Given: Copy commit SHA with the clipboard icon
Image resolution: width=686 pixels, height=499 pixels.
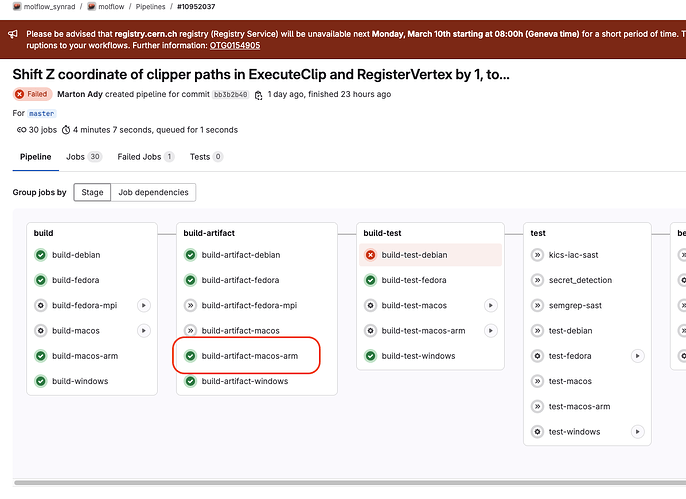Looking at the screenshot, I should (259, 95).
